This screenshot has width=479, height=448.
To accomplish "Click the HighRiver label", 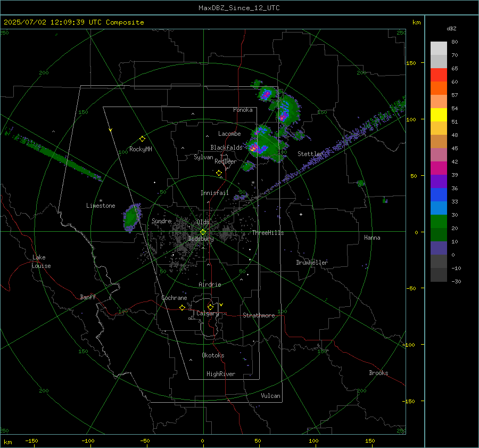I will point(220,374).
